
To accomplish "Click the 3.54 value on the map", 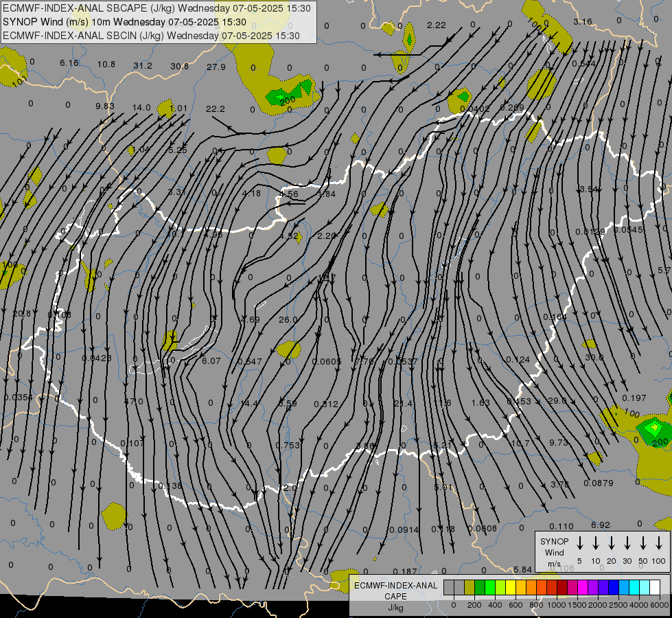I will coord(589,189).
